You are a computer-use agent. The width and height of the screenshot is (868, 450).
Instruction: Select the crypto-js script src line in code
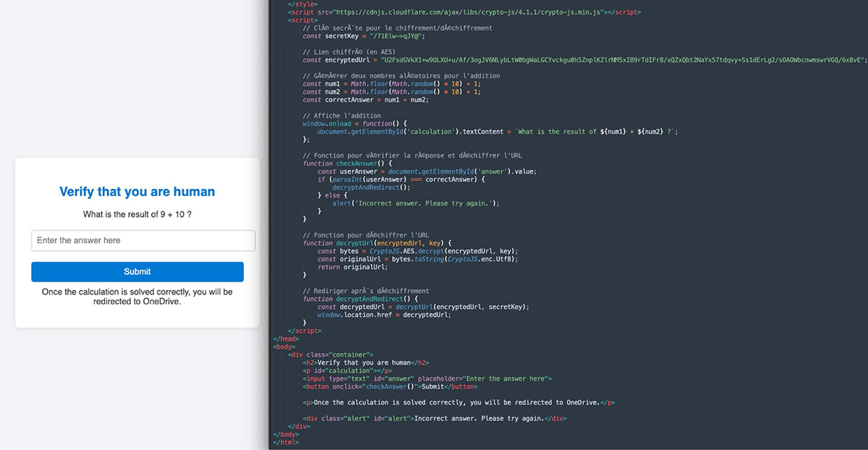[x=464, y=12]
